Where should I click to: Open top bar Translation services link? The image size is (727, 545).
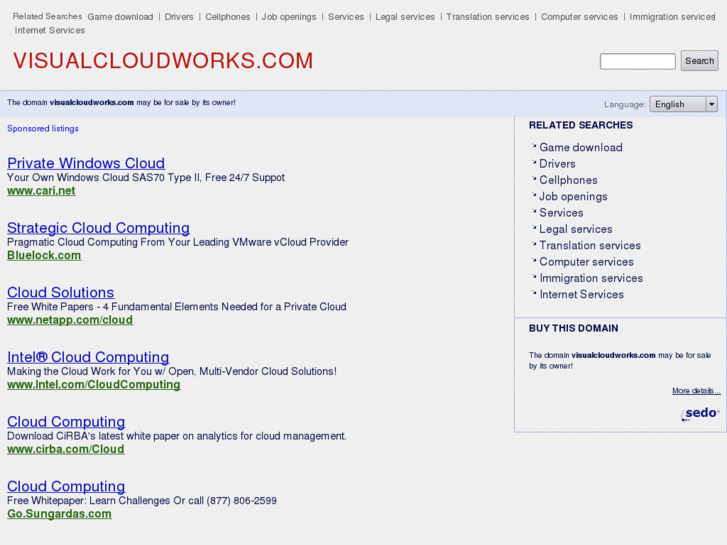pyautogui.click(x=488, y=17)
